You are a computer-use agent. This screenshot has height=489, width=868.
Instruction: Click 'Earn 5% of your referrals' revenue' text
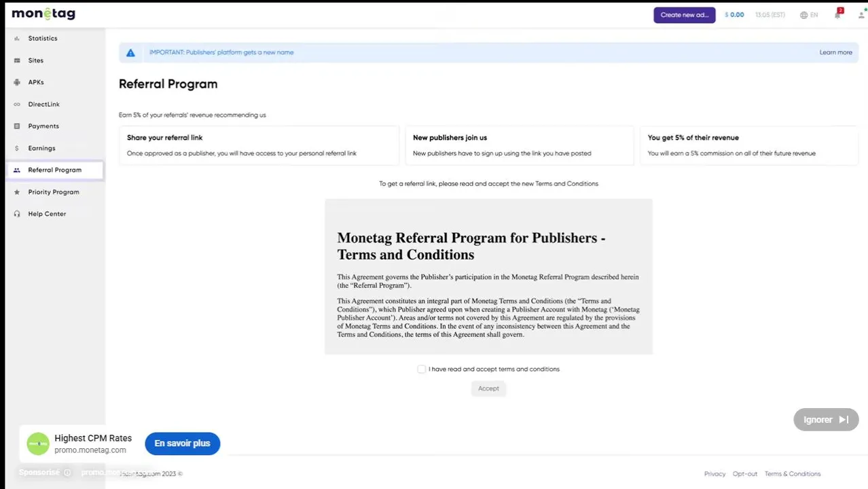click(x=192, y=115)
